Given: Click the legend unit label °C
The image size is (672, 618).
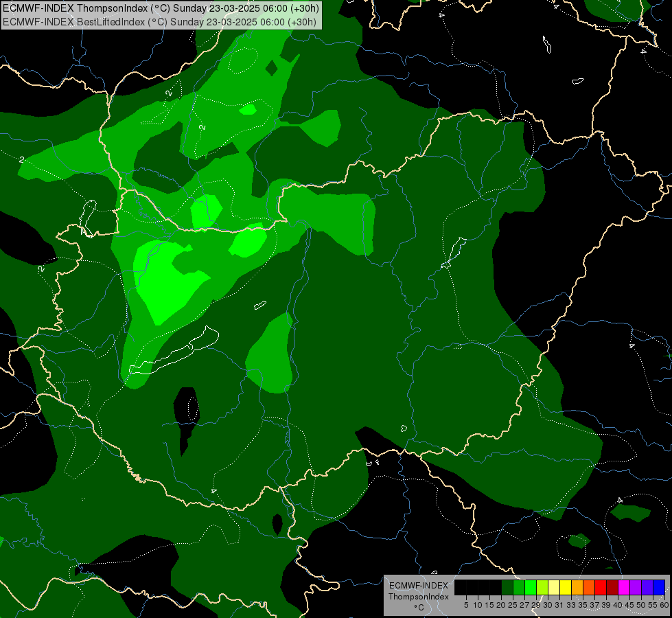Looking at the screenshot, I should point(419,608).
